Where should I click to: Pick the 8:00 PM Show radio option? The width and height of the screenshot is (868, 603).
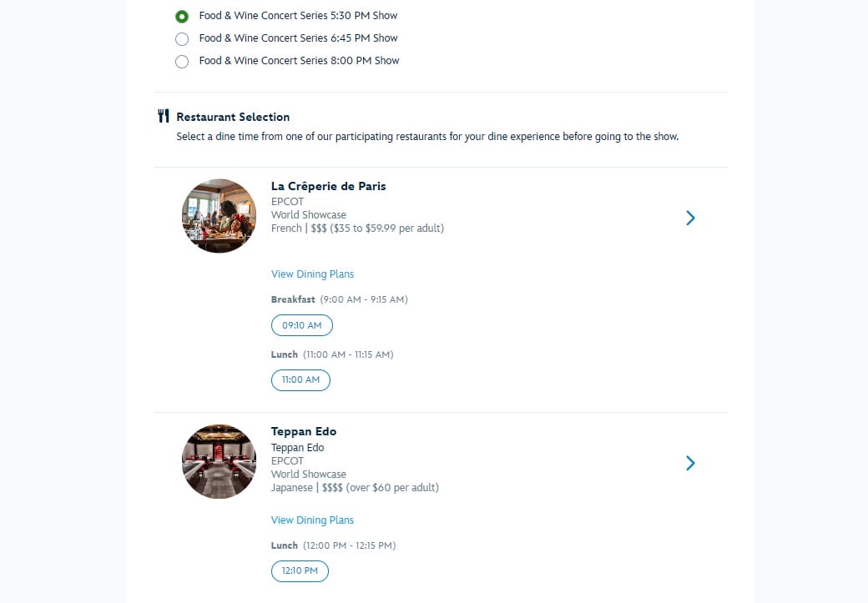pos(182,61)
